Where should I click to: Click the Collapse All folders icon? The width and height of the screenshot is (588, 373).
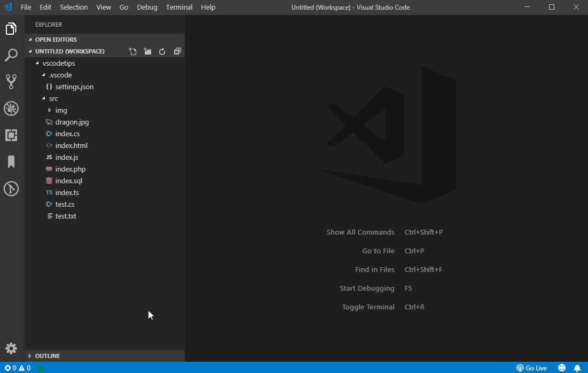tap(177, 51)
